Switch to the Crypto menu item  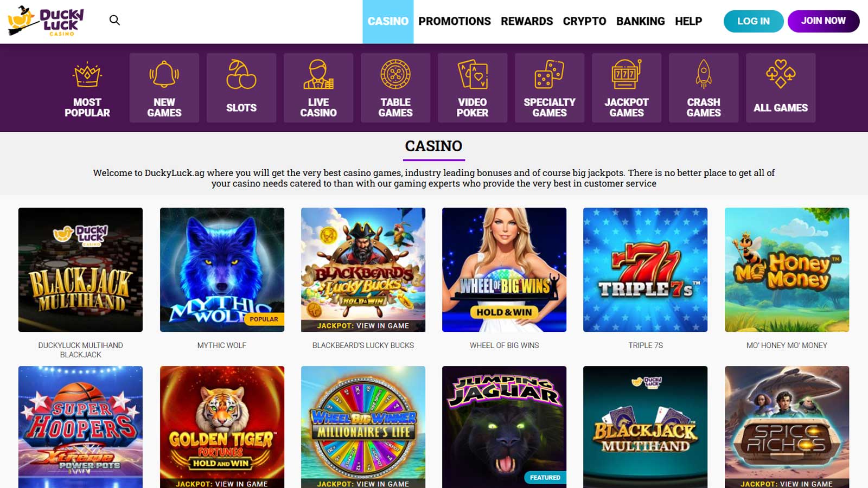coord(584,21)
